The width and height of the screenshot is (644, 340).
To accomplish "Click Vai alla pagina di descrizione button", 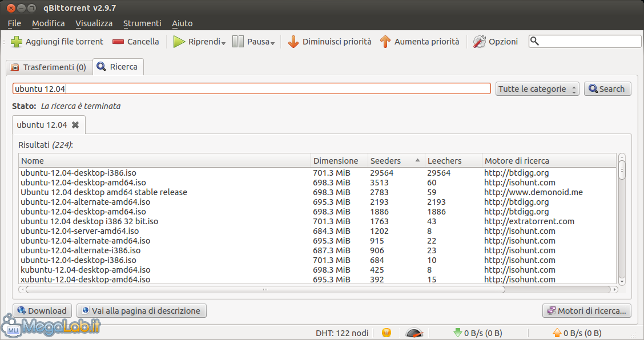I will [142, 310].
